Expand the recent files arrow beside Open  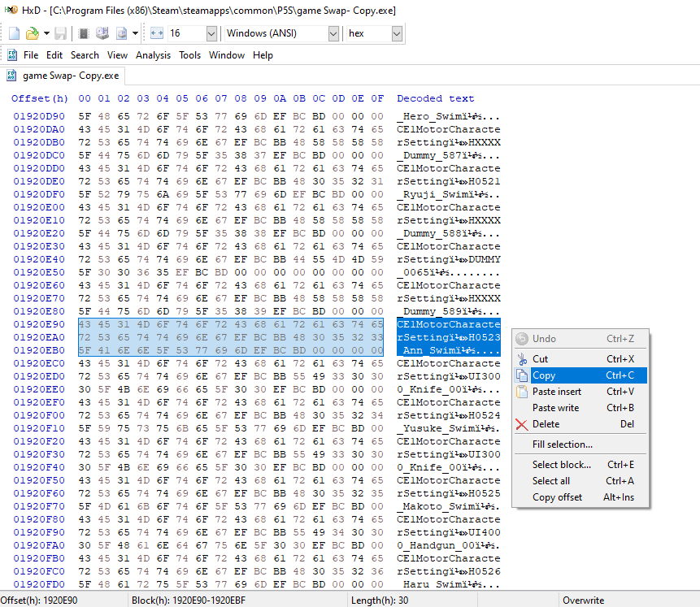coord(46,33)
